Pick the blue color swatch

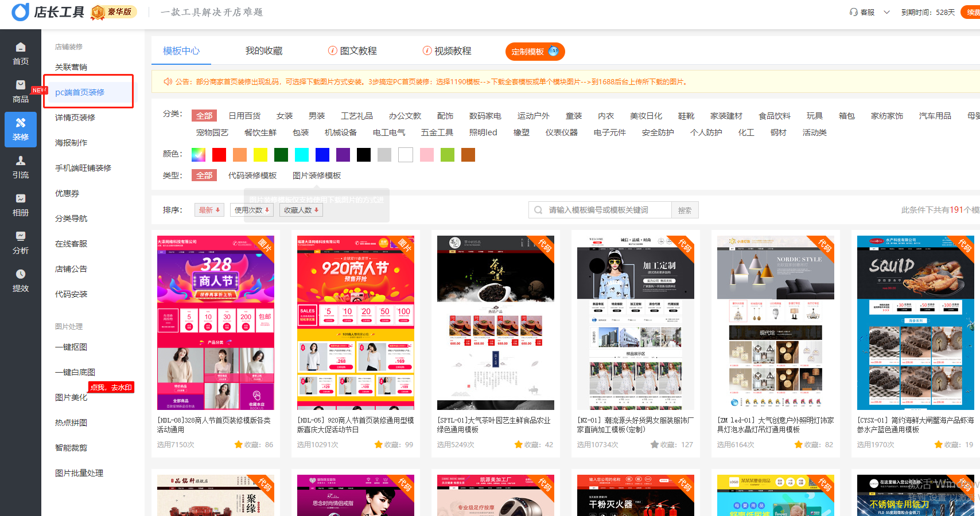tap(322, 155)
